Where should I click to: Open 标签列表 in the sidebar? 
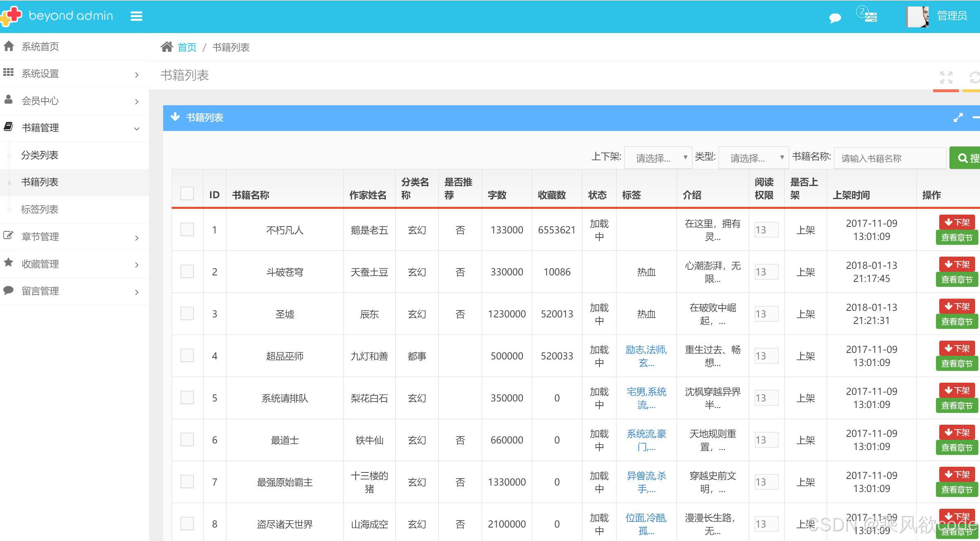tap(40, 209)
